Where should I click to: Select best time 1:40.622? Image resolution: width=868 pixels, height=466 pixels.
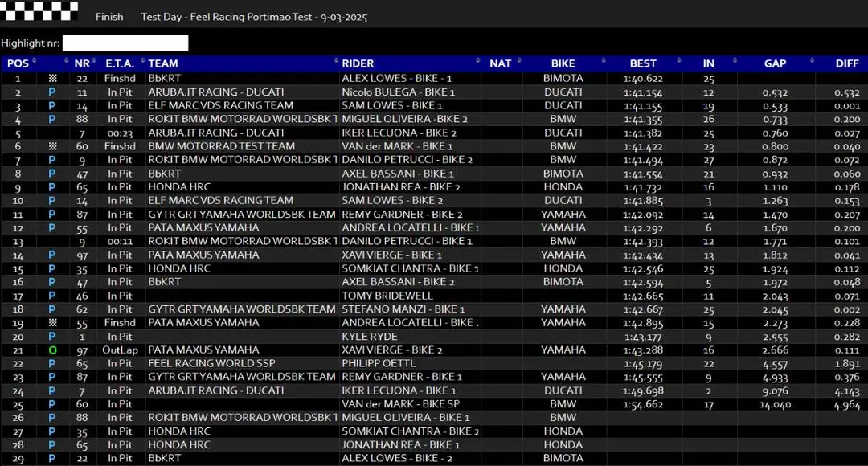[643, 79]
